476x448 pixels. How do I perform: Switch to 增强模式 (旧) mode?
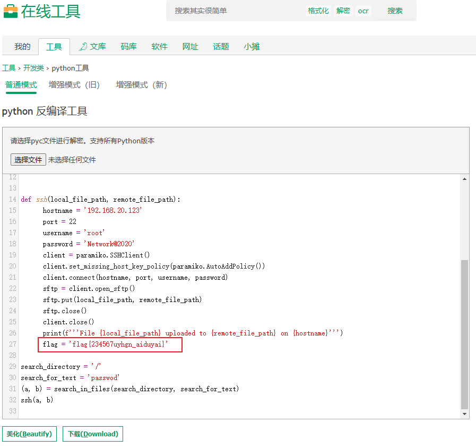(74, 85)
